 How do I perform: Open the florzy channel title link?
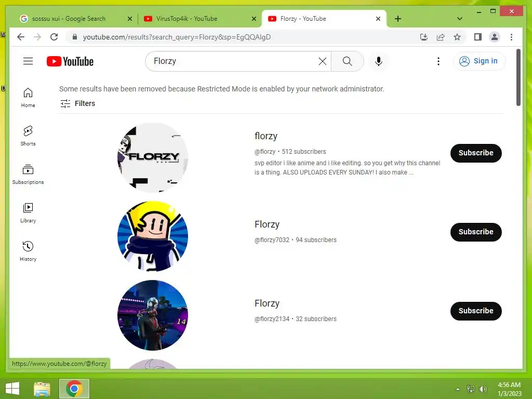265,136
